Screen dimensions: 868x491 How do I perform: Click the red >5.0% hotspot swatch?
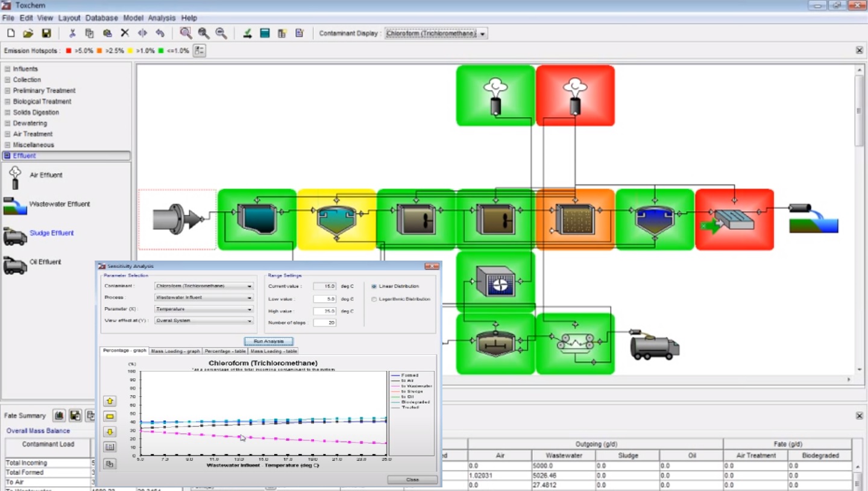[x=69, y=51]
